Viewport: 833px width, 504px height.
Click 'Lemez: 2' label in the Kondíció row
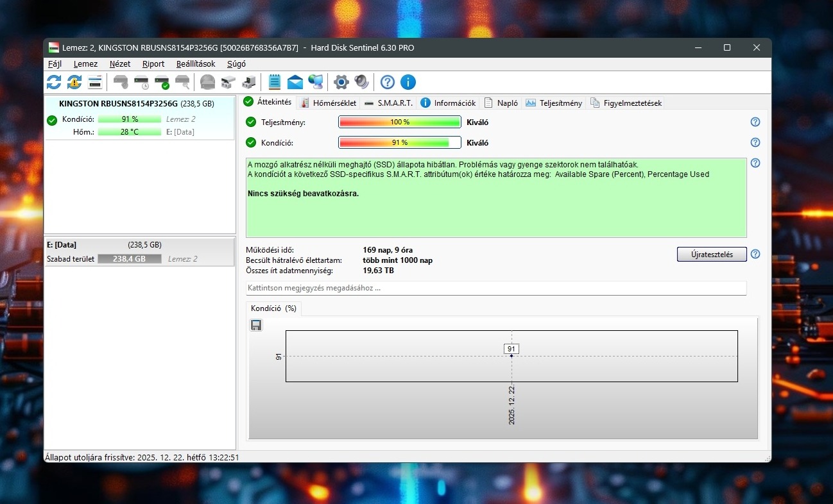(181, 119)
